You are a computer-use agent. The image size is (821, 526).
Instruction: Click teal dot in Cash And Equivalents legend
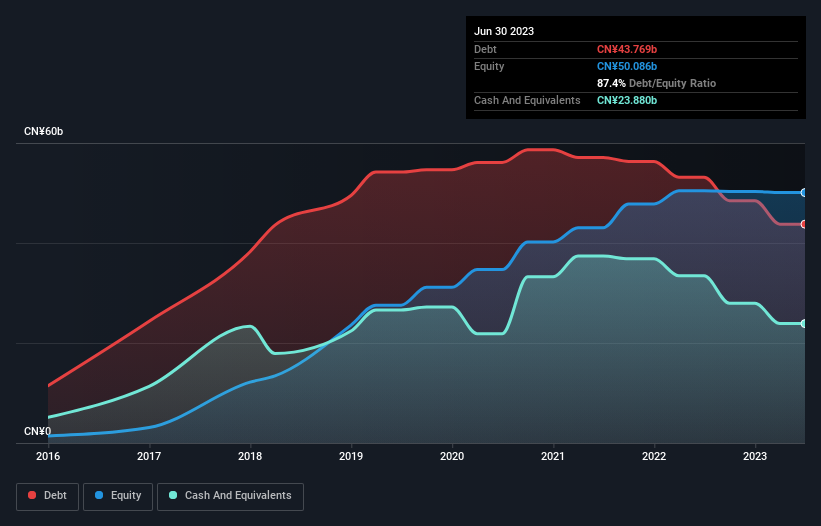pos(173,495)
